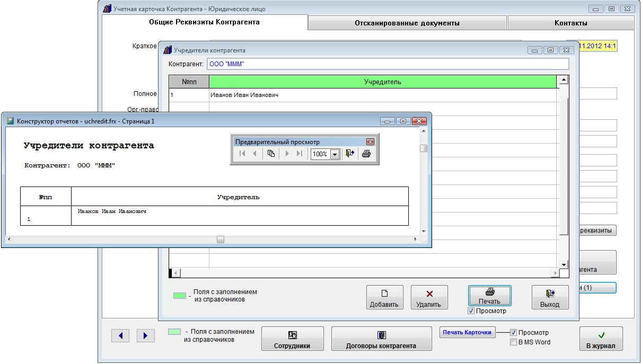This screenshot has width=641, height=364.
Task: Close the Конструктор отчетов window
Action: (419, 121)
